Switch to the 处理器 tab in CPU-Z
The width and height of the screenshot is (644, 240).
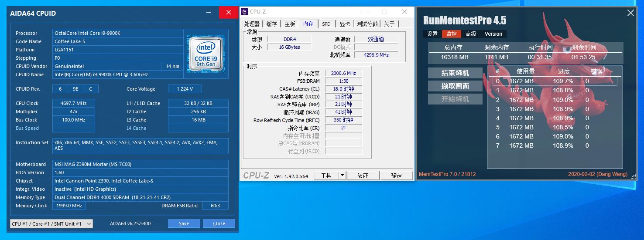pyautogui.click(x=252, y=24)
